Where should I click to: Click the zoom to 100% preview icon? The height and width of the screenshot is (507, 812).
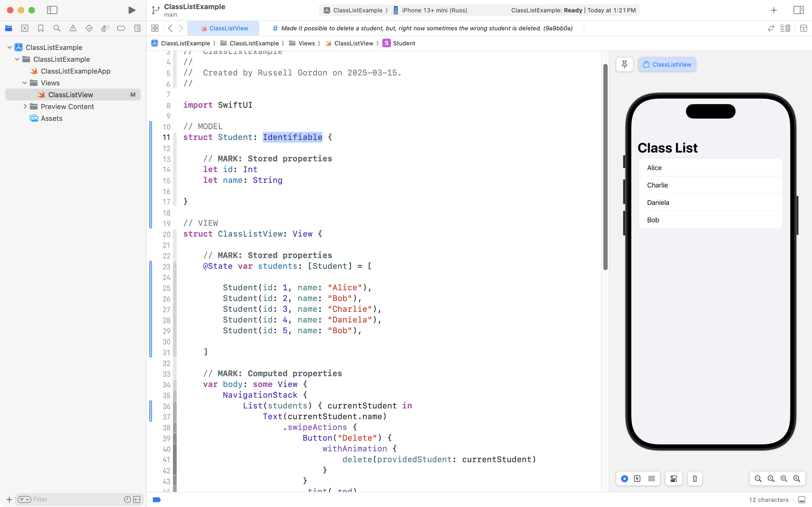point(771,479)
